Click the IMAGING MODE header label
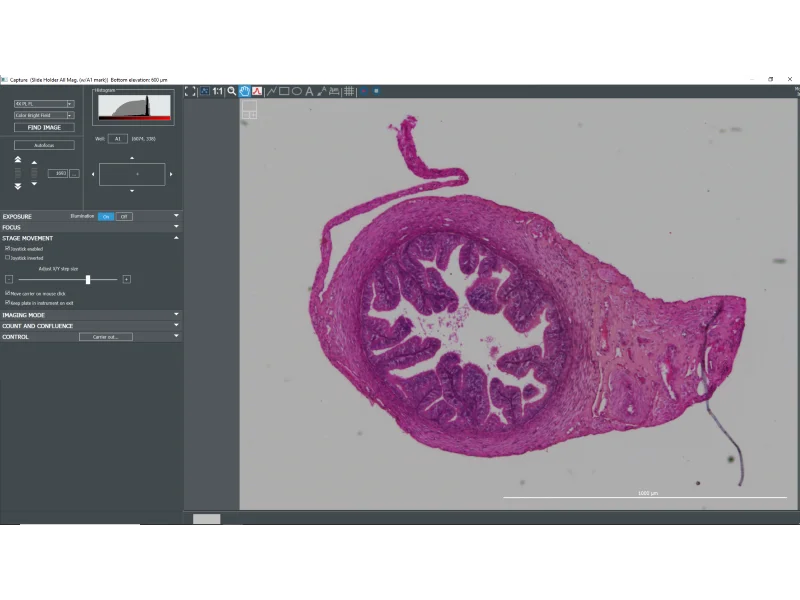 coord(23,315)
